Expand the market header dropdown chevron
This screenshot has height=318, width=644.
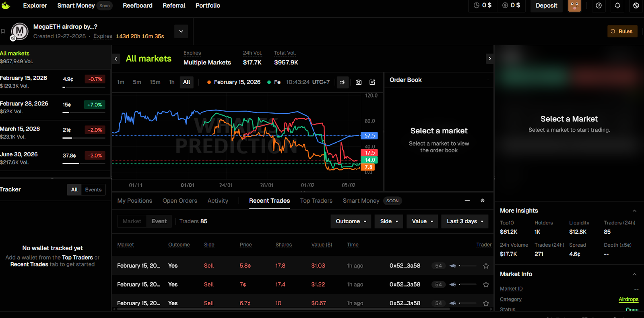tap(181, 31)
